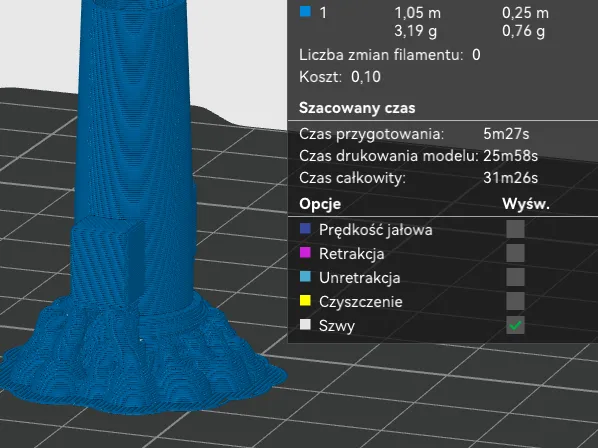Select the Szacowany czas section header
Screen dimensions: 598x448
click(x=357, y=108)
